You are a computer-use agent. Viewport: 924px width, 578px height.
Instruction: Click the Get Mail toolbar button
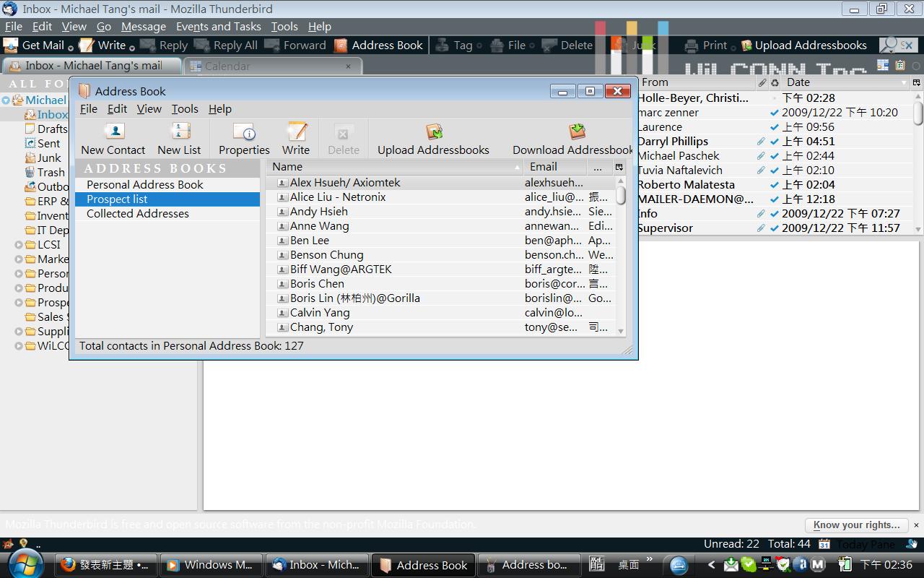click(34, 45)
